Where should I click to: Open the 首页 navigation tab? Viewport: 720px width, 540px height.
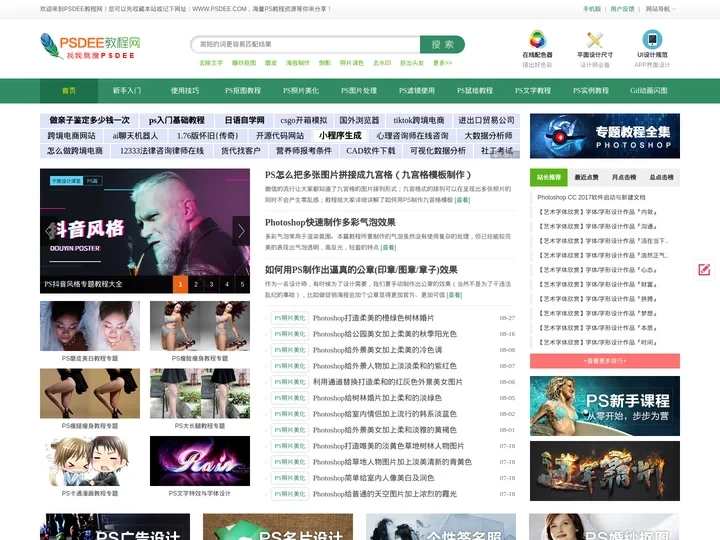69,90
